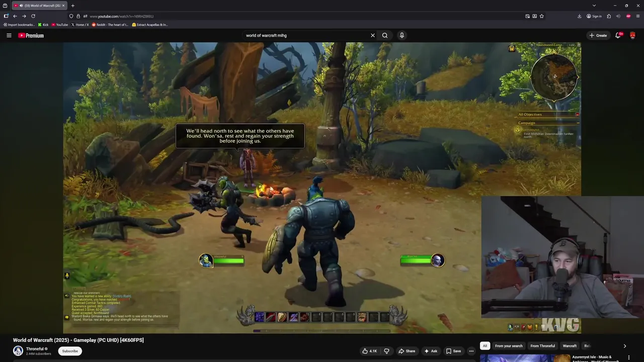This screenshot has width=644, height=362.
Task: Select the All filter chip
Action: pos(485,346)
